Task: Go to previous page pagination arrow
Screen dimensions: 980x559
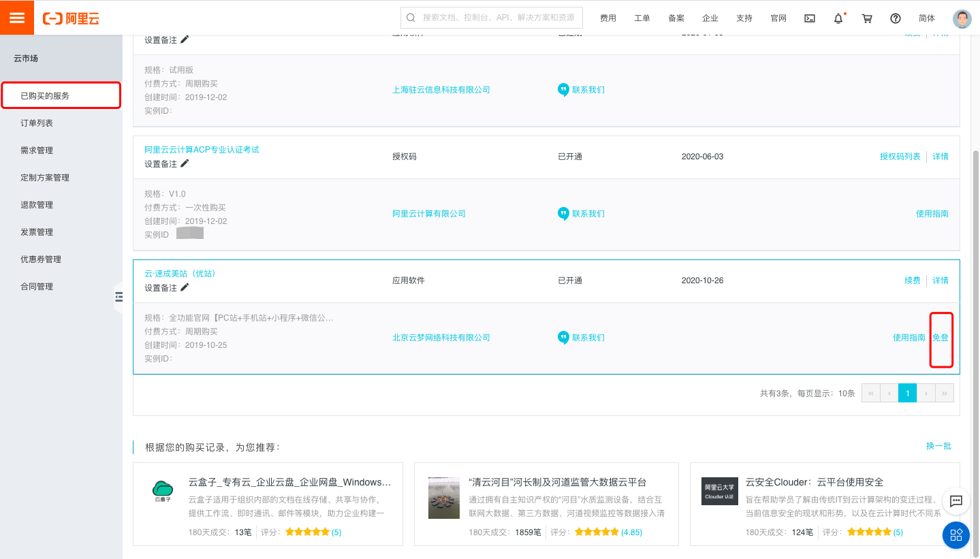Action: click(x=889, y=393)
